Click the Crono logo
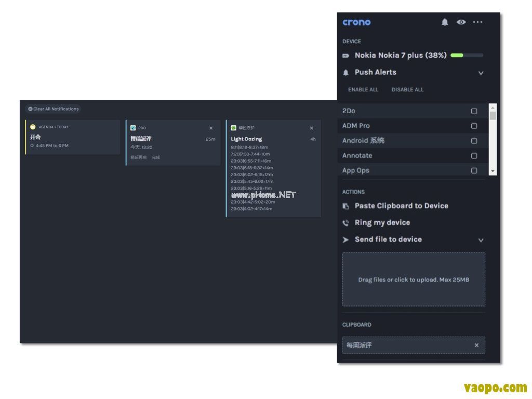532x399 pixels. 356,22
